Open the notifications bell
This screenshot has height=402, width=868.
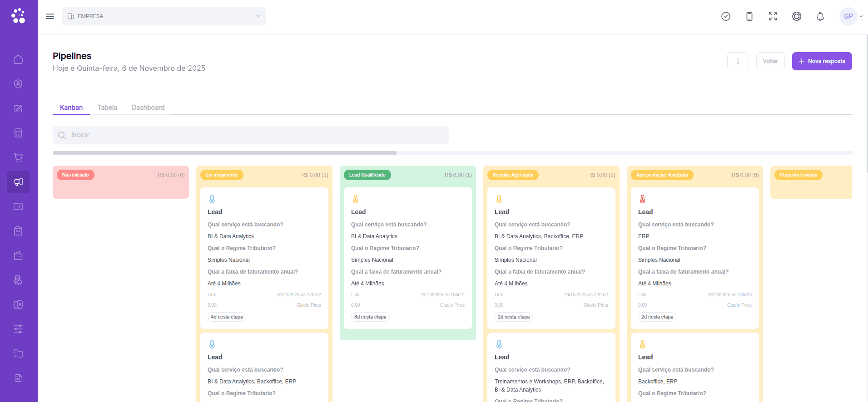pos(820,16)
